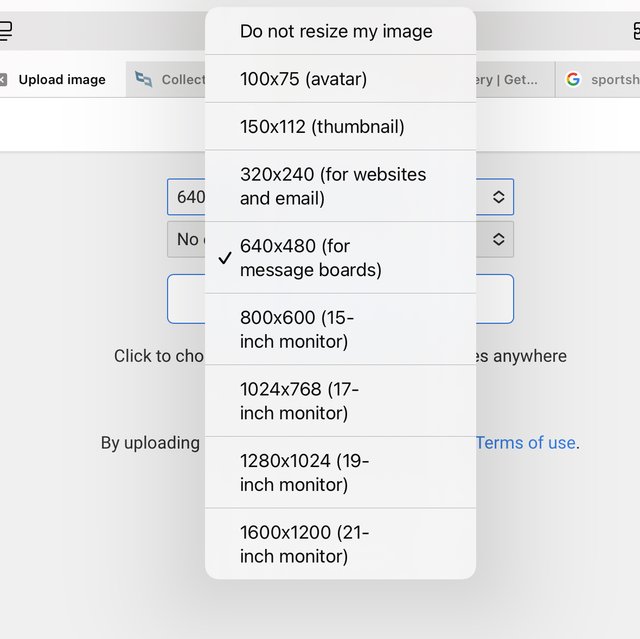Click the resize dropdown arrows
The height and width of the screenshot is (639, 640).
tap(498, 197)
